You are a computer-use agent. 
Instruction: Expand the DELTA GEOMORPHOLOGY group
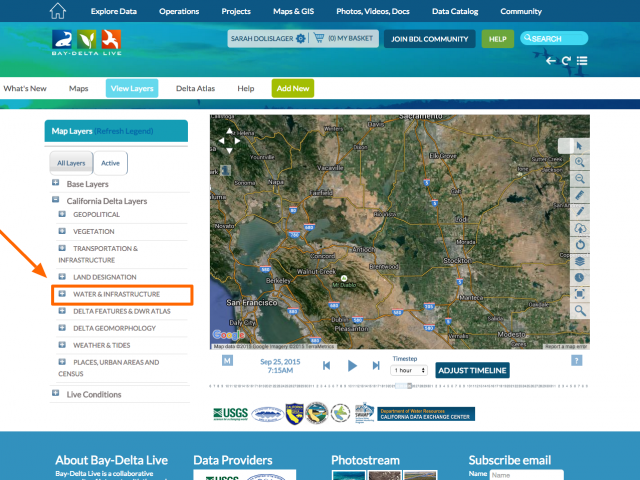coord(62,328)
